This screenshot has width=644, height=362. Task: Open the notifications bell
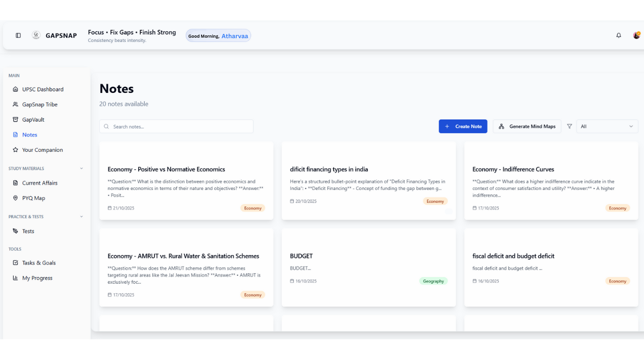point(619,35)
